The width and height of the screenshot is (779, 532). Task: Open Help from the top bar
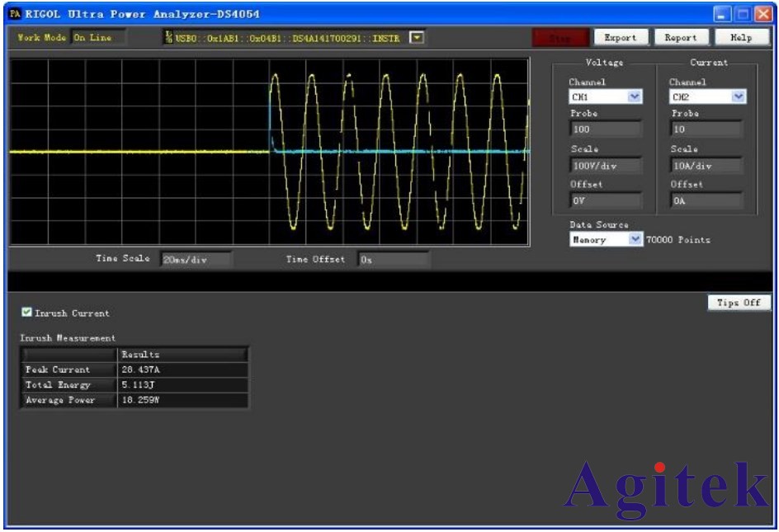(740, 37)
